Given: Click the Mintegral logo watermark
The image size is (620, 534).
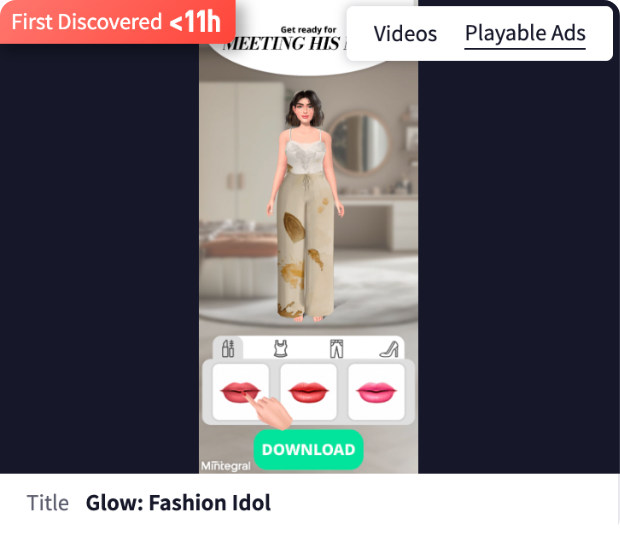Looking at the screenshot, I should click(x=223, y=466).
